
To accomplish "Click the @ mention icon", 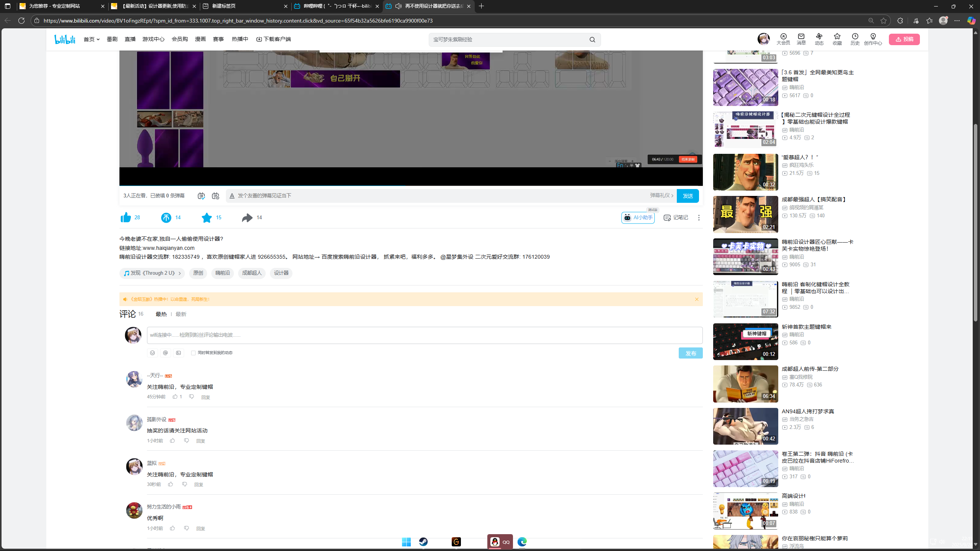I will coord(165,353).
